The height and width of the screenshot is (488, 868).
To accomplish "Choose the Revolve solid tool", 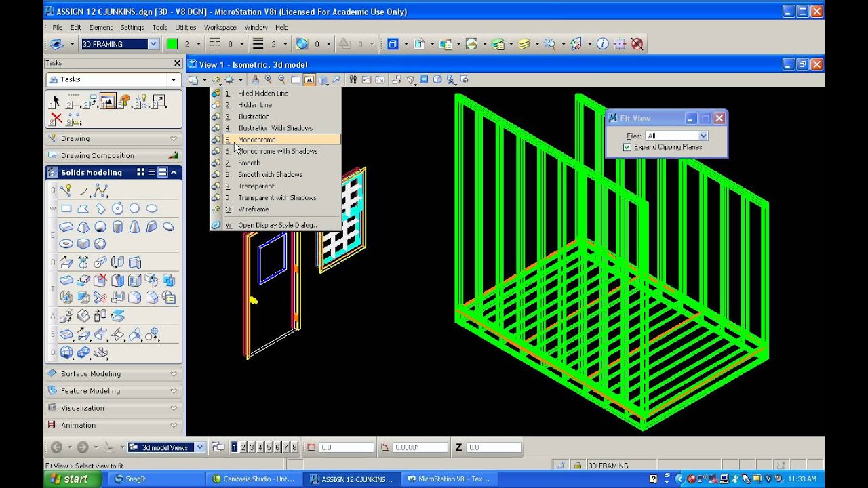I will (83, 262).
